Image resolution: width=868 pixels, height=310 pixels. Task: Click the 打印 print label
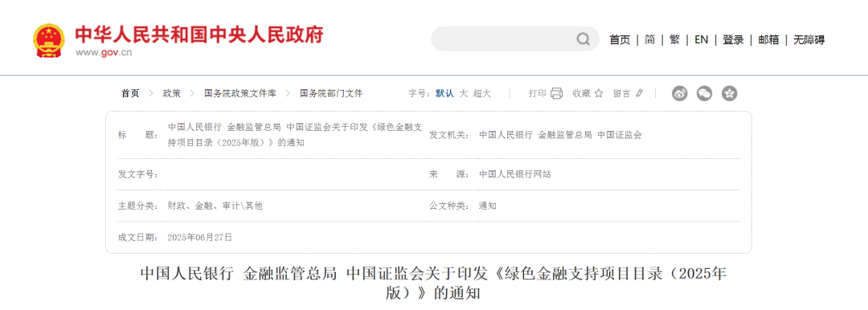(538, 93)
